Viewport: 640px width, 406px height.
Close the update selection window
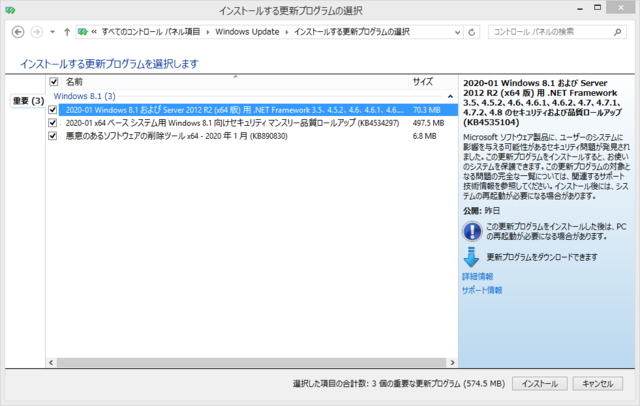click(x=621, y=7)
